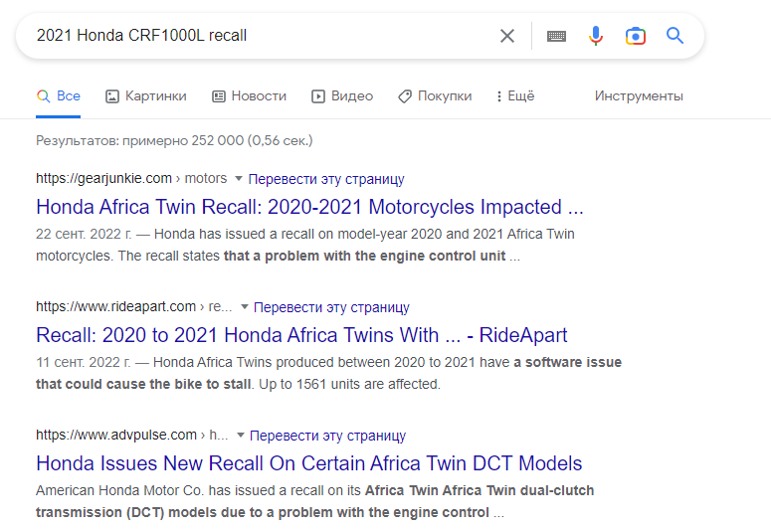Clear the search query with X icon

(507, 36)
